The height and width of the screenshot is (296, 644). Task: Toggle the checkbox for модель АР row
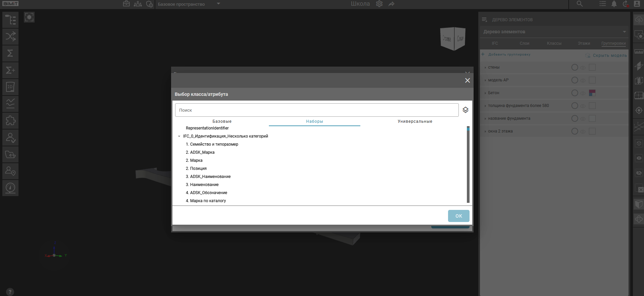pyautogui.click(x=592, y=80)
